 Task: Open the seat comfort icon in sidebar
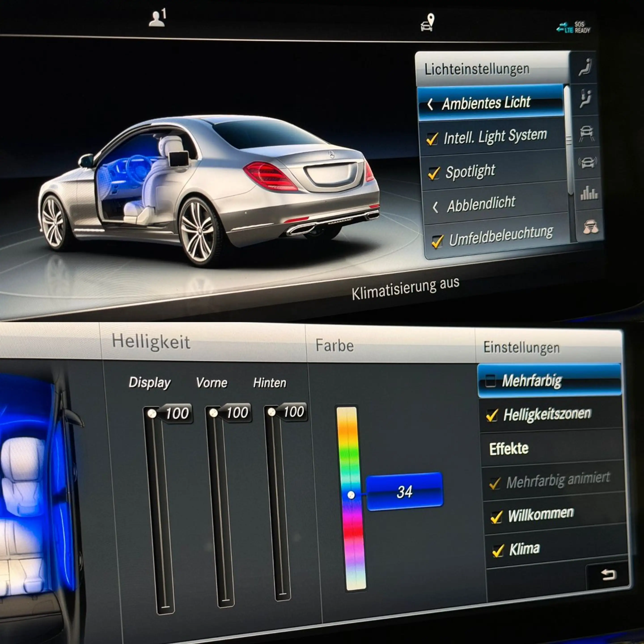pyautogui.click(x=585, y=67)
